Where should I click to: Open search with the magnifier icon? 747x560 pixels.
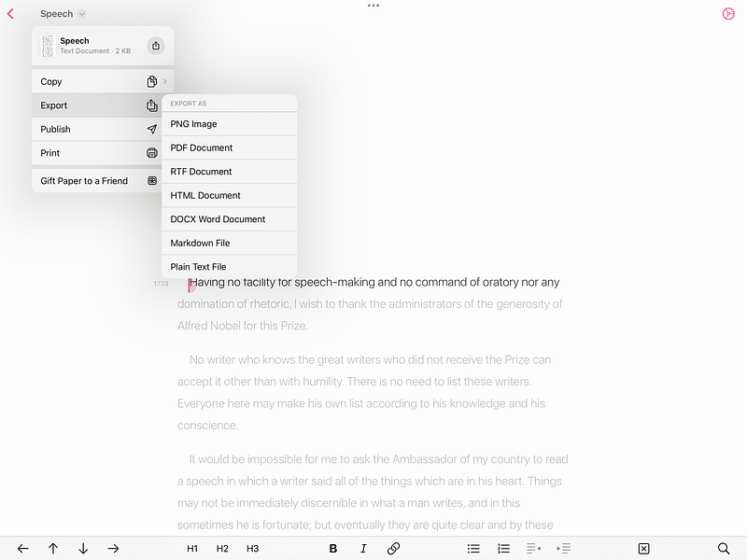[724, 549]
